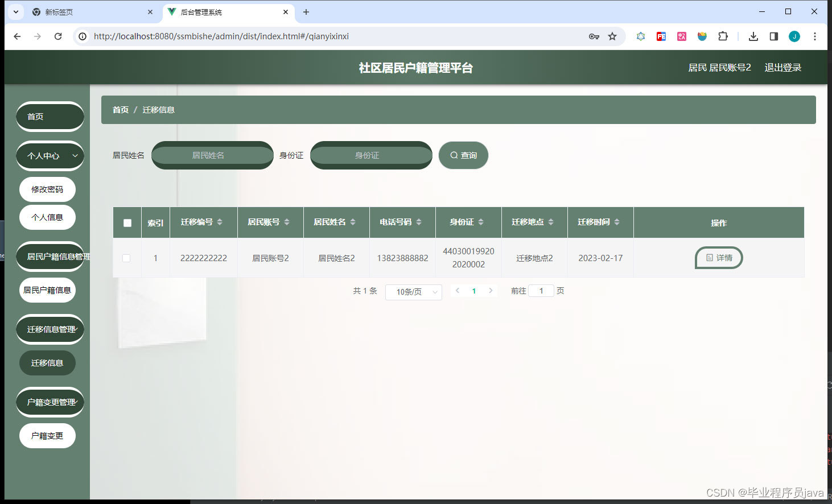Click the 查询 search button
Screen dimensions: 832x504
click(x=463, y=155)
